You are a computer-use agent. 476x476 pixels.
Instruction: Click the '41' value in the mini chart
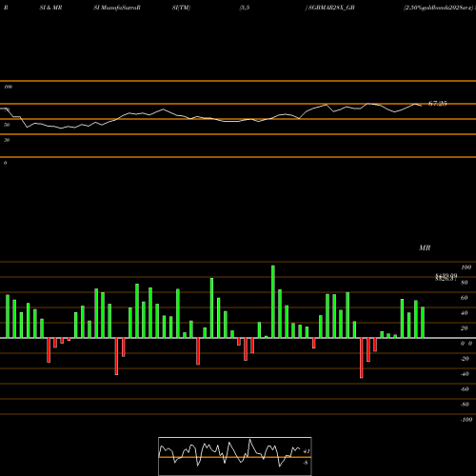pyautogui.click(x=307, y=451)
